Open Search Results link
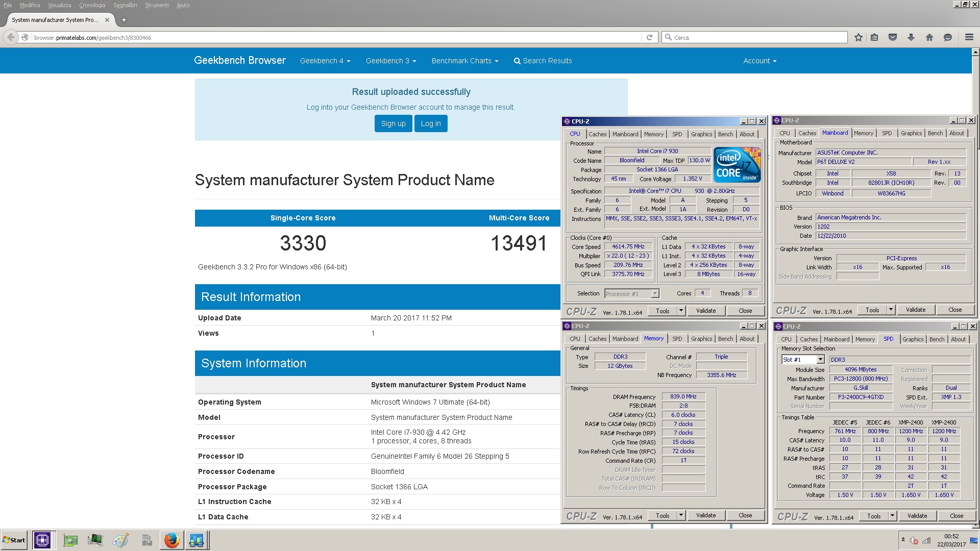Viewport: 980px width, 551px height. click(x=543, y=61)
